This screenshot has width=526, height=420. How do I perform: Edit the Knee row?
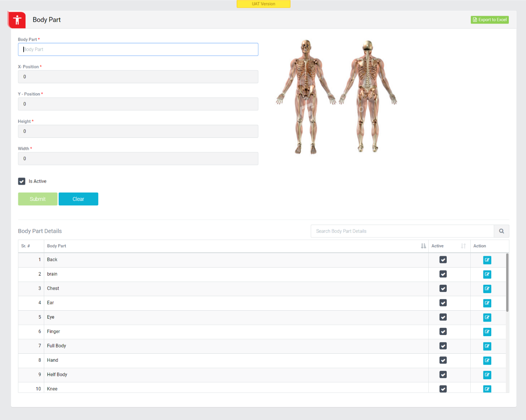(487, 389)
